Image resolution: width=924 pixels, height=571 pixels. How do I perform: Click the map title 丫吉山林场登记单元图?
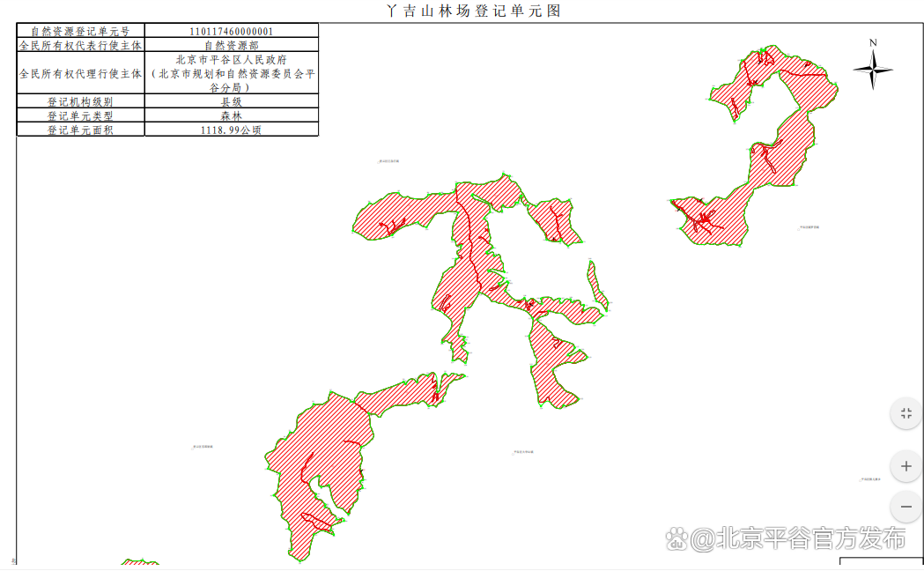coord(474,11)
